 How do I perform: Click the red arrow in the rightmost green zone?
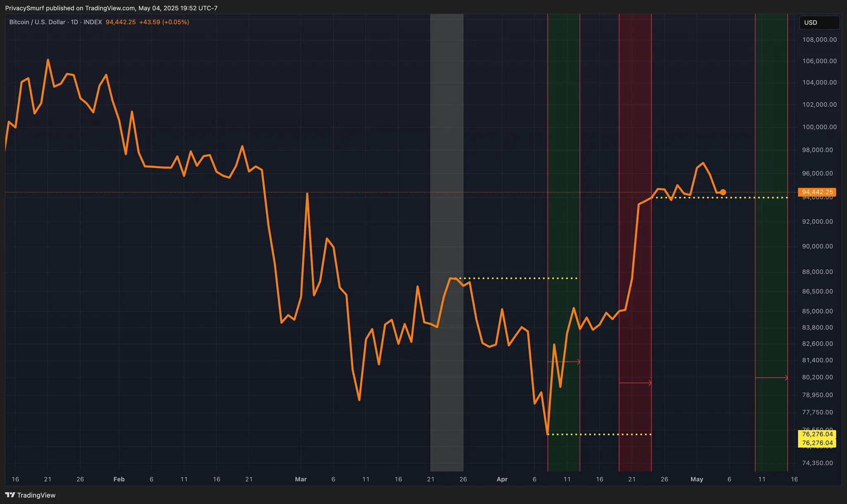772,377
